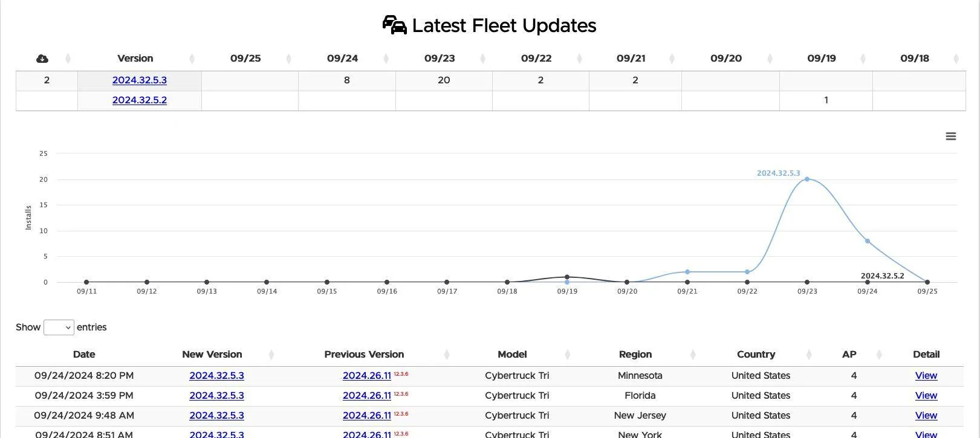Screen dimensions: 980x438
Task: Click the cloud download column icon
Action: click(x=42, y=59)
